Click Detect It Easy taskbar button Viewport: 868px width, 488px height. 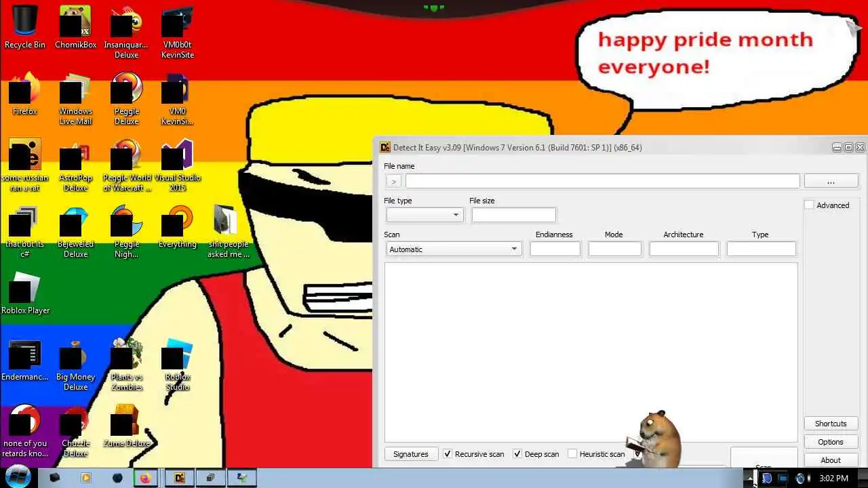[180, 478]
